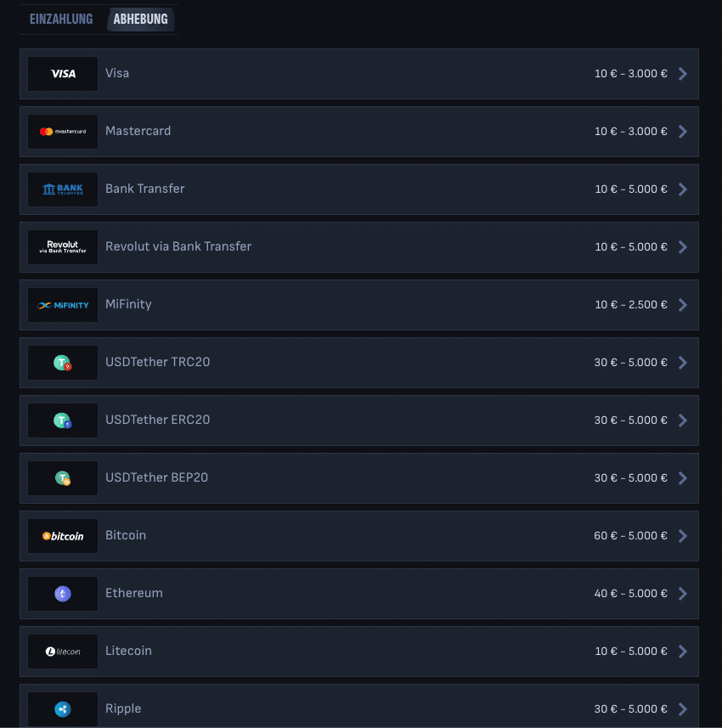
Task: Click the USDTether TRC20 coin icon
Action: pos(63,363)
